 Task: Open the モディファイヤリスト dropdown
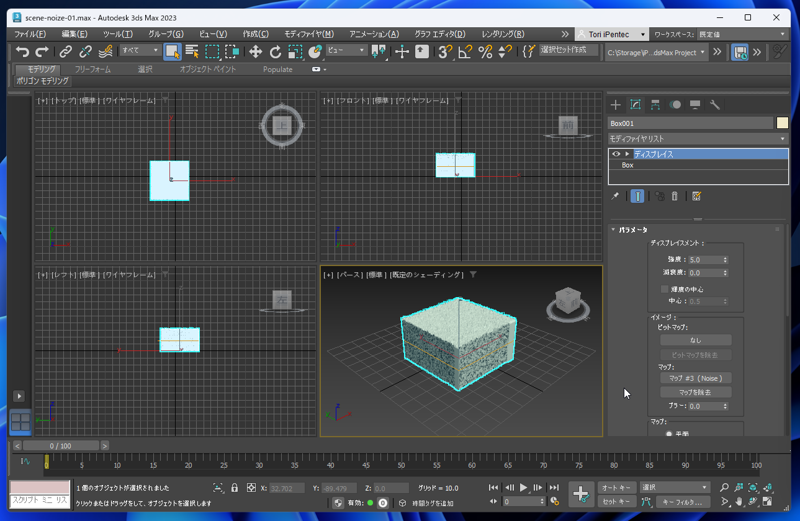697,139
